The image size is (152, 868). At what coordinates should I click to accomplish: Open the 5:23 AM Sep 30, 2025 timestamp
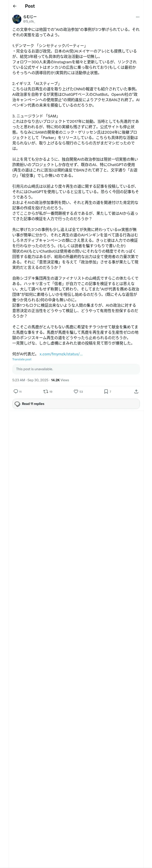[x=30, y=380]
